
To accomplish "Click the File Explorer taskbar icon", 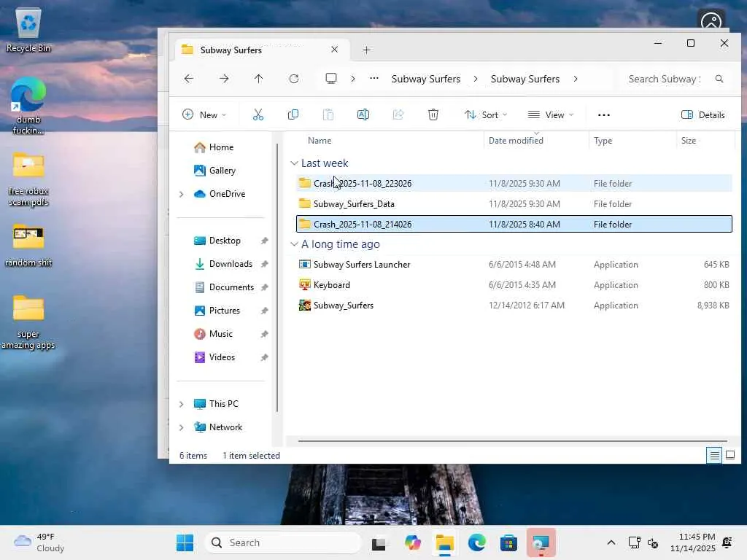I will pos(444,542).
